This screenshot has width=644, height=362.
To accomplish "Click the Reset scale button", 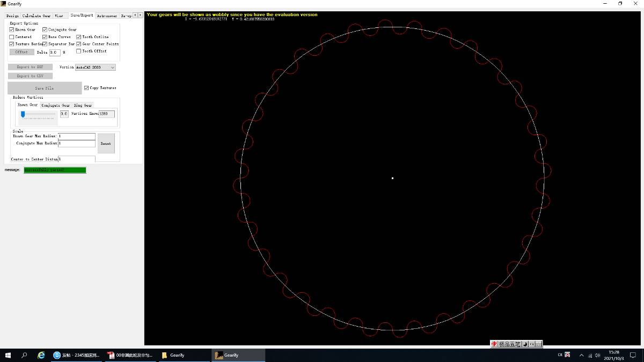I will [x=106, y=143].
